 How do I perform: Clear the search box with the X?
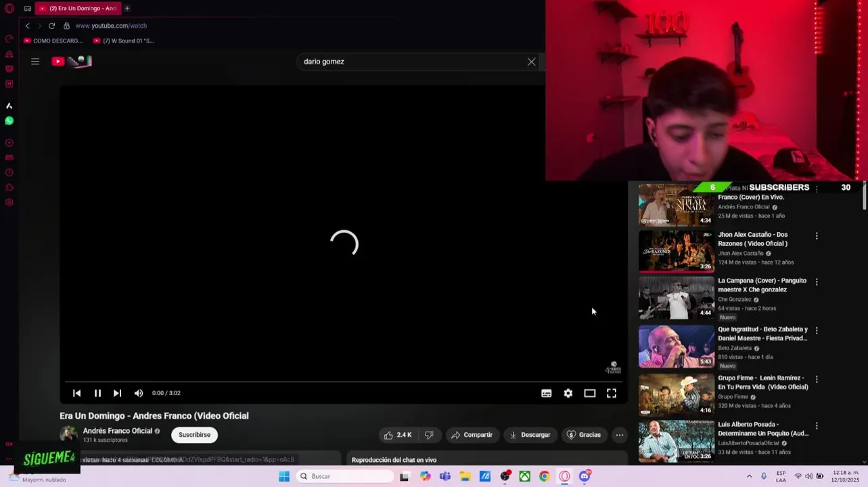[531, 62]
